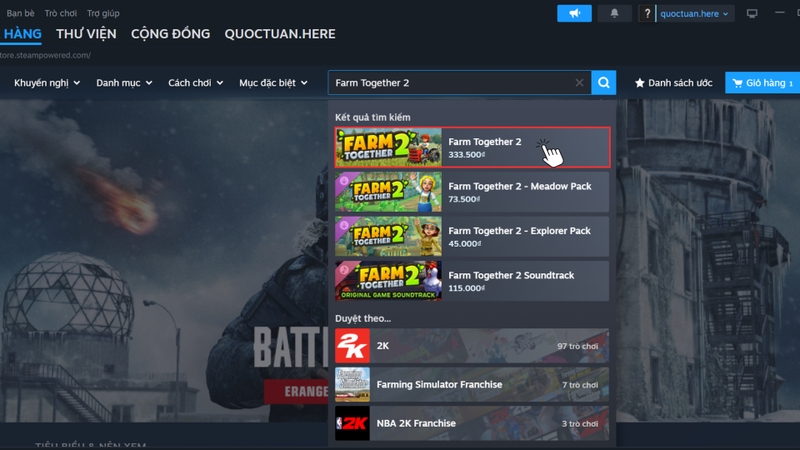This screenshot has width=800, height=450.
Task: Open the Trò chơi menu
Action: [x=61, y=13]
